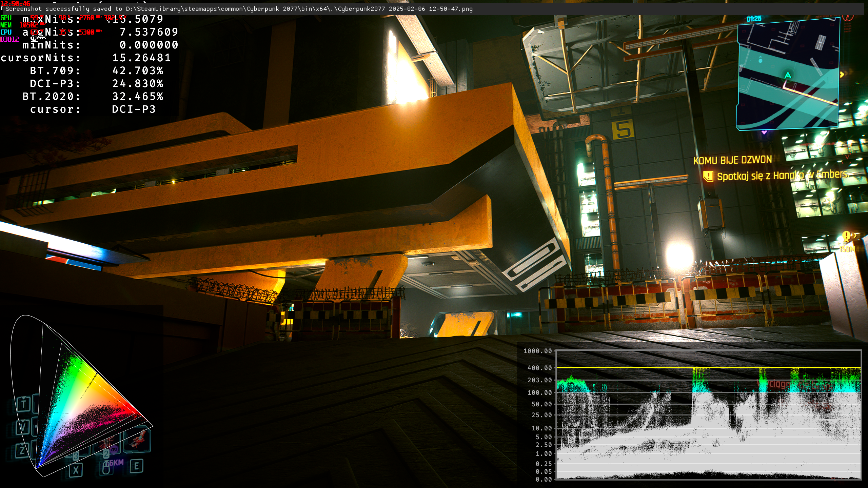This screenshot has height=488, width=868.
Task: Click the player arrow on the minimap
Action: pyautogui.click(x=788, y=75)
